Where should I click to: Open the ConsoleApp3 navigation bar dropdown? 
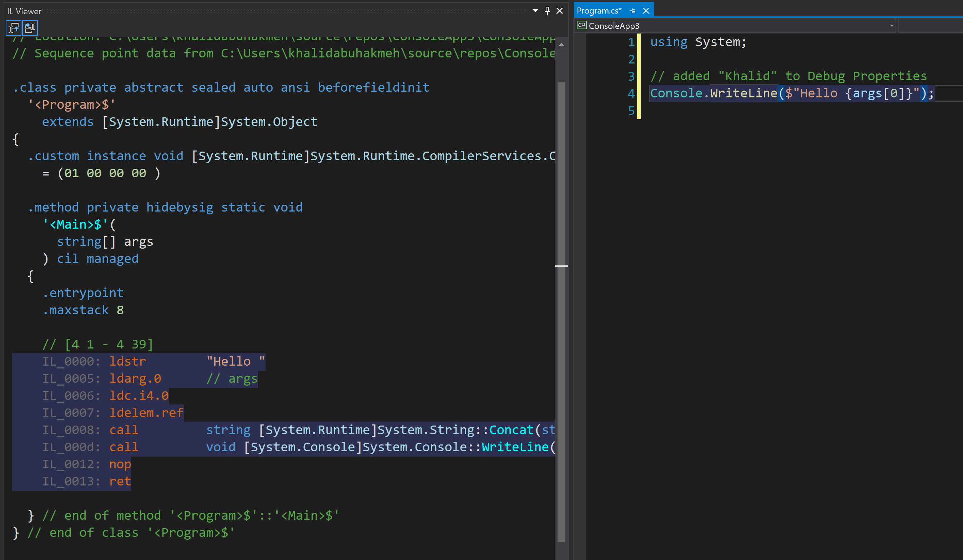(x=891, y=26)
